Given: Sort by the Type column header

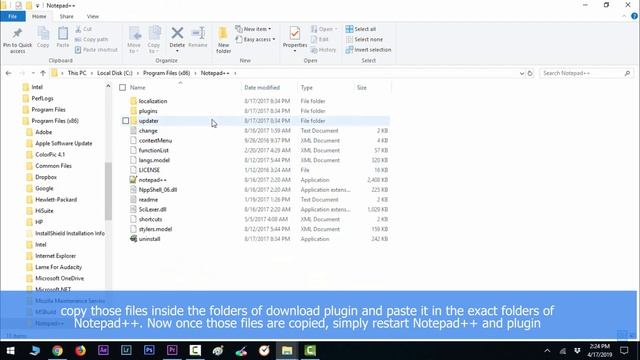Looking at the screenshot, I should point(307,87).
